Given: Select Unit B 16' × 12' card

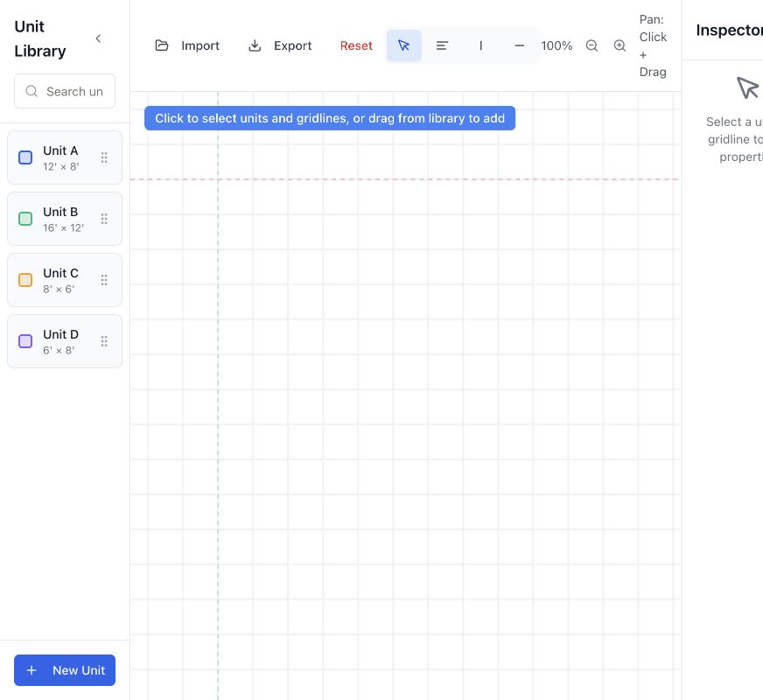Looking at the screenshot, I should 65,219.
